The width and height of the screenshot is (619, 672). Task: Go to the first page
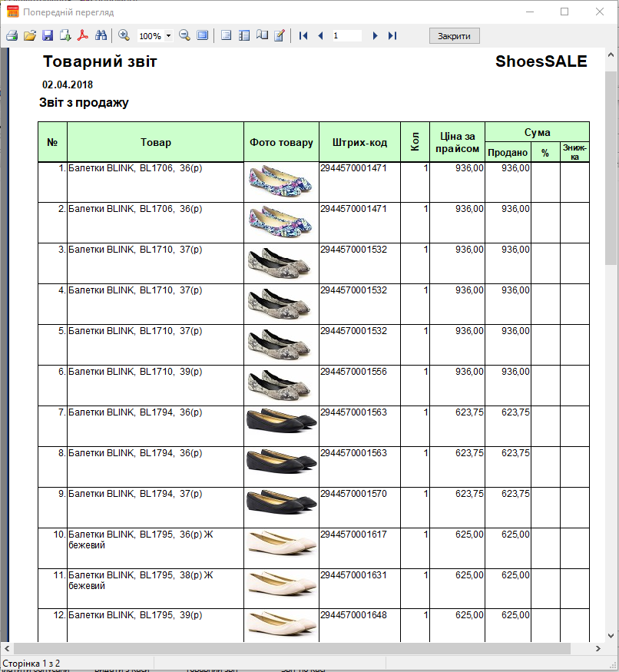click(303, 36)
